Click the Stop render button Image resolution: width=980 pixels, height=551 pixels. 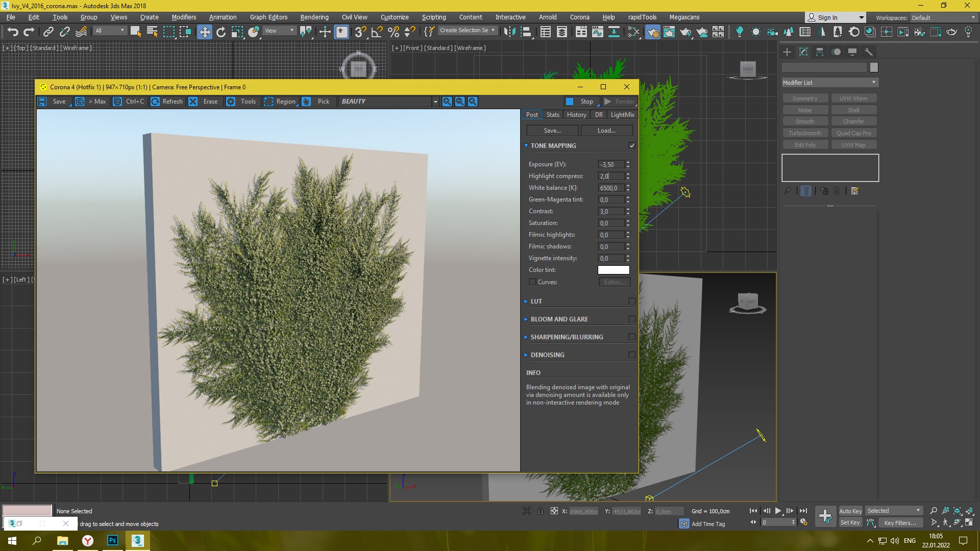pyautogui.click(x=581, y=102)
